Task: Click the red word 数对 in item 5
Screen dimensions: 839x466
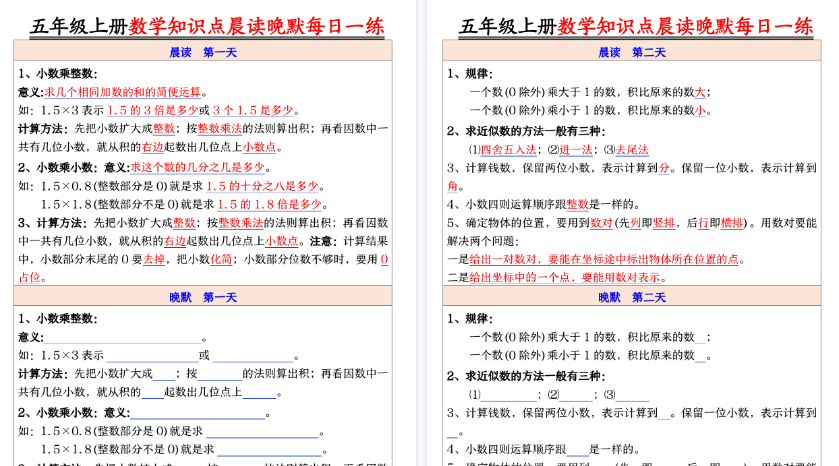Action: [x=601, y=223]
